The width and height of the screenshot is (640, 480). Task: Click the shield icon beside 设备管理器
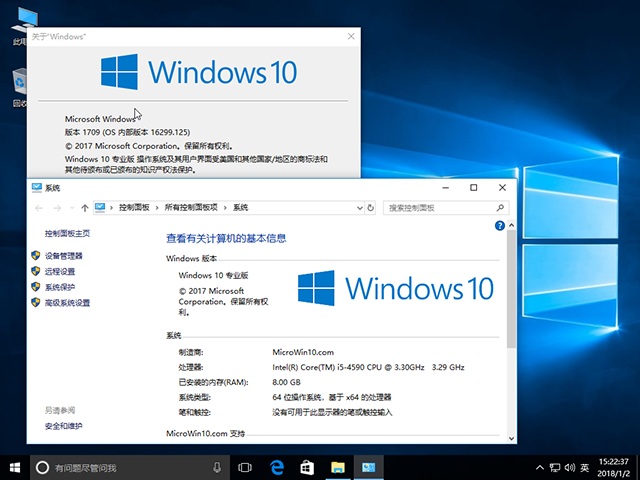click(36, 256)
